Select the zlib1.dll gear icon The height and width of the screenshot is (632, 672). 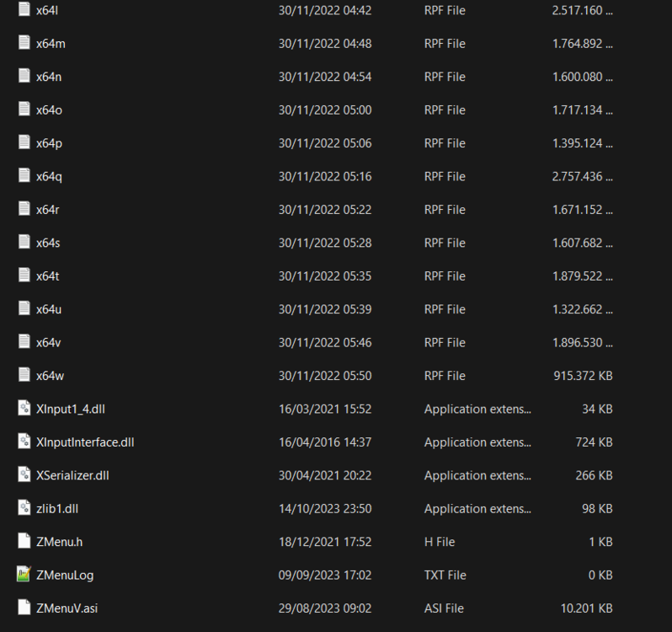(x=24, y=507)
